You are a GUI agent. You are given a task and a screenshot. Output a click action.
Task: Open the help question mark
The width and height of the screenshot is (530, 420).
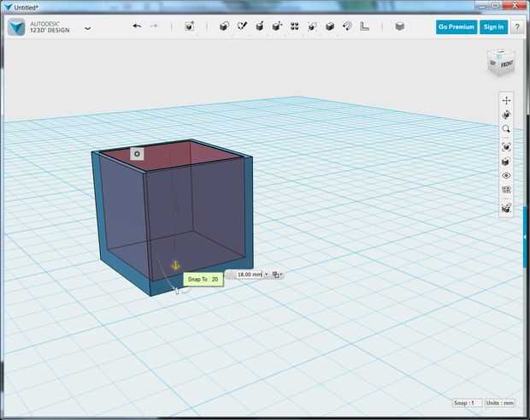[x=517, y=27]
